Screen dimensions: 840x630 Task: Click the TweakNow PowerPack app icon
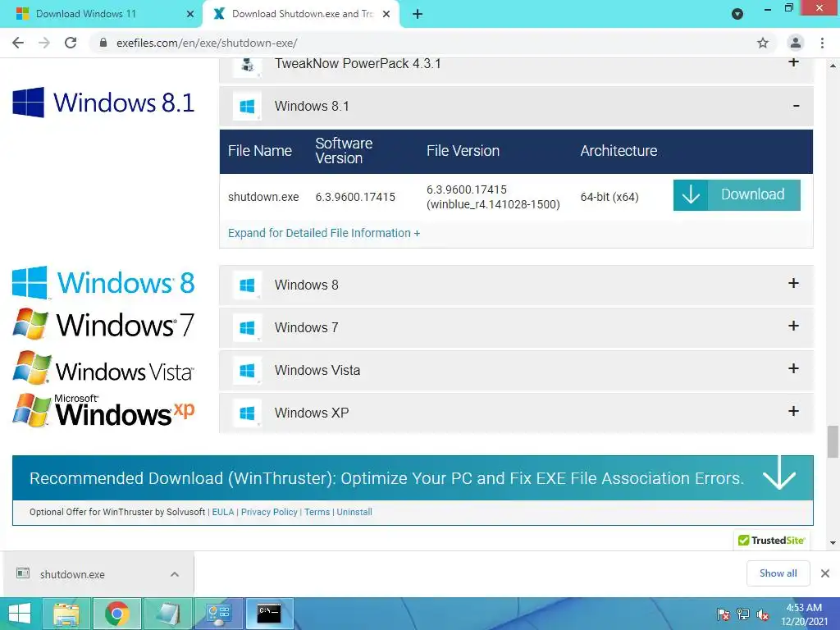click(x=248, y=66)
